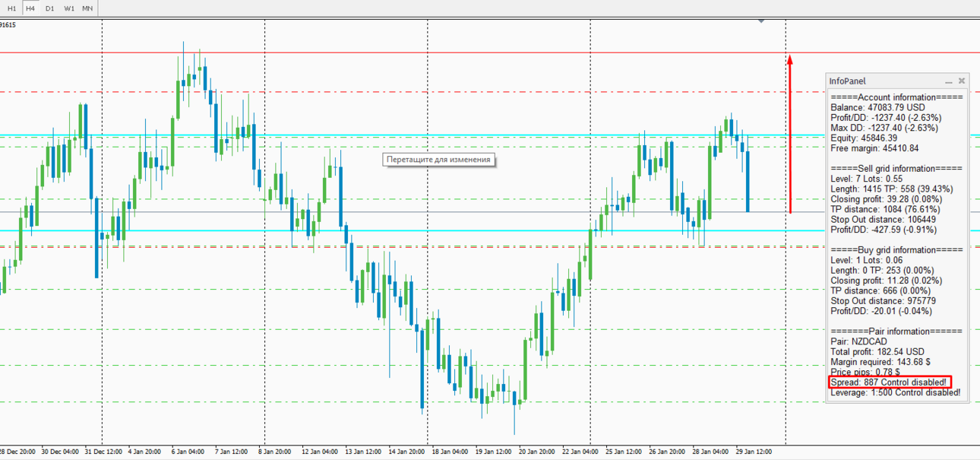Select the MN monthly timeframe
This screenshot has width=980, height=460.
click(x=87, y=8)
